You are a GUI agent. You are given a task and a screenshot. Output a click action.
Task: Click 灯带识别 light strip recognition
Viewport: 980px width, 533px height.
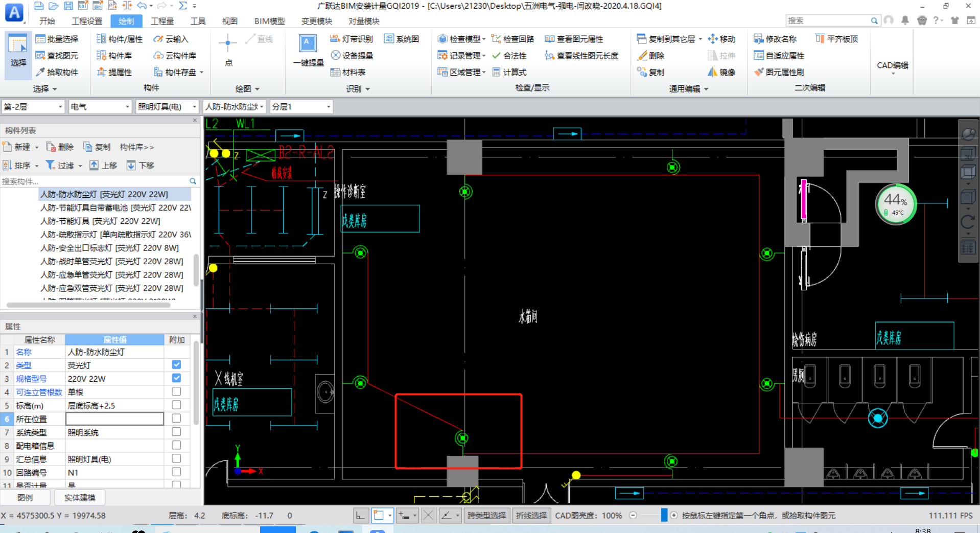(x=352, y=39)
